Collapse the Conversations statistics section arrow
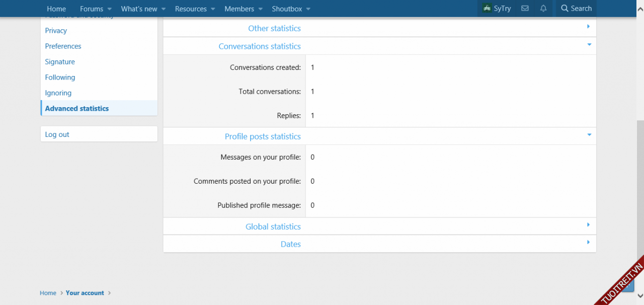This screenshot has height=305, width=644. [x=589, y=45]
